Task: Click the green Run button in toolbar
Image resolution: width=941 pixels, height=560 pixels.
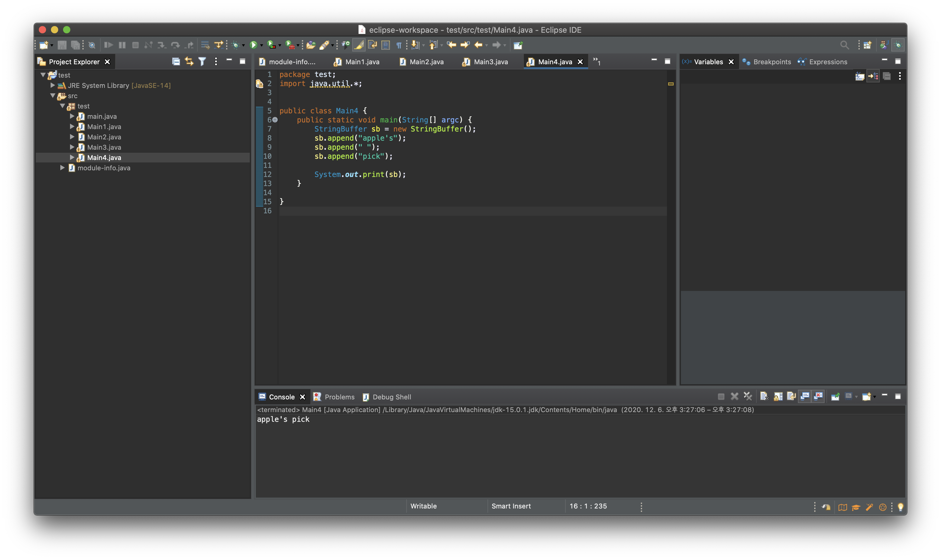Action: click(253, 45)
